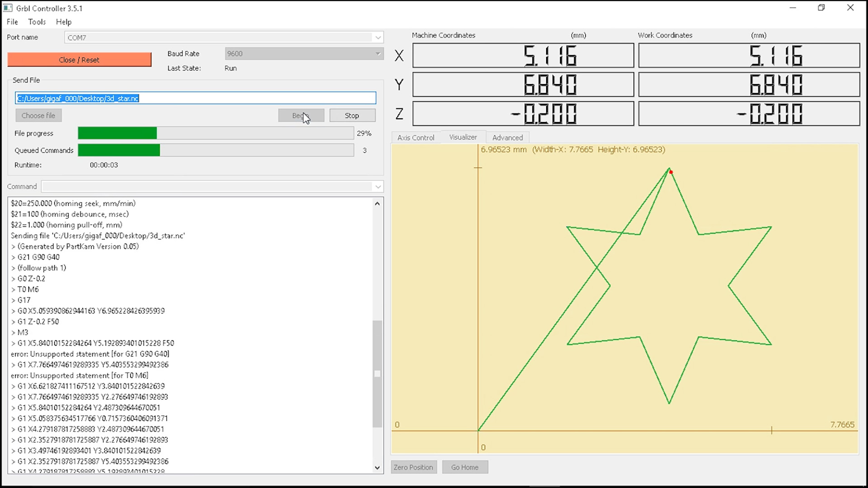Switch to the Advanced tab
868x488 pixels.
(507, 137)
